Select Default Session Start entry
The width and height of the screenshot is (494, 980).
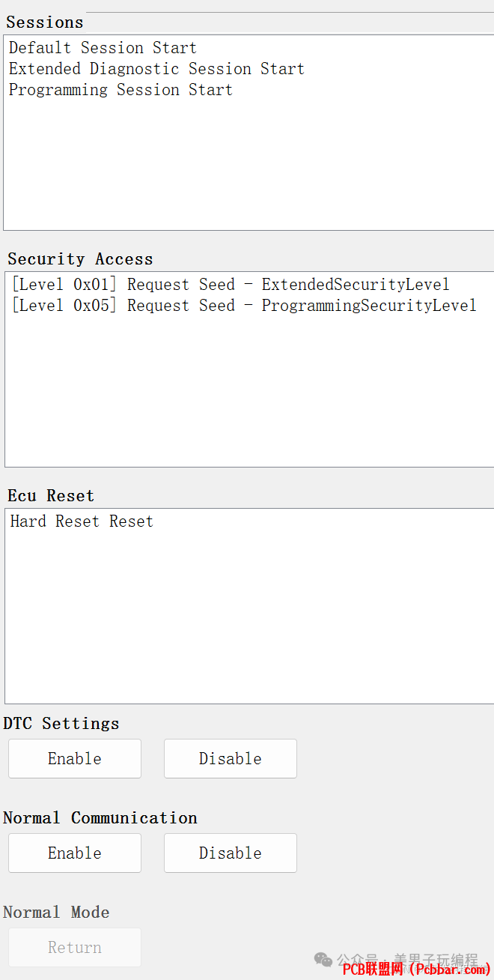click(x=103, y=48)
